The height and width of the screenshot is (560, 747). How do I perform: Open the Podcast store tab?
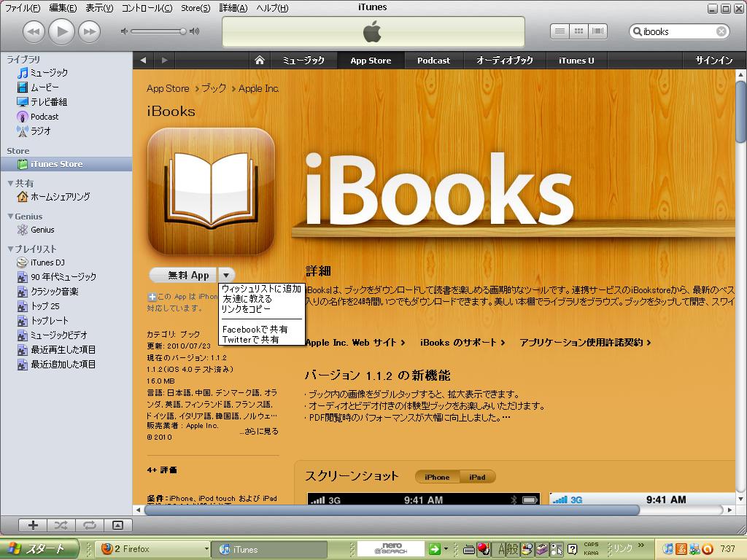433,61
